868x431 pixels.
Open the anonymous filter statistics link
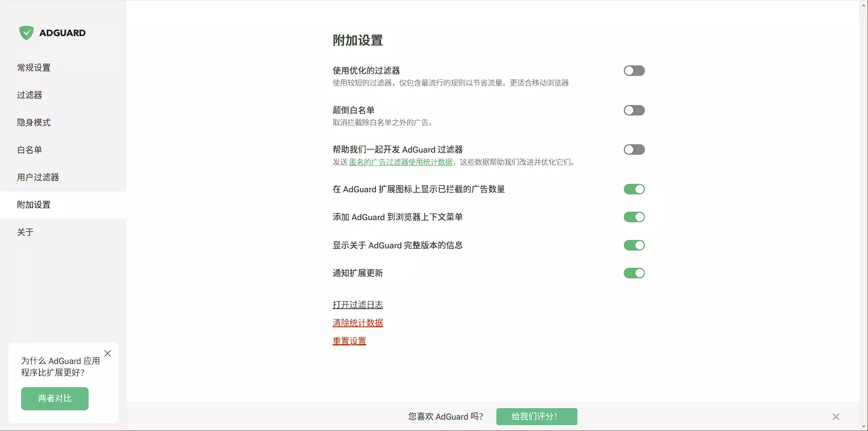pos(401,162)
